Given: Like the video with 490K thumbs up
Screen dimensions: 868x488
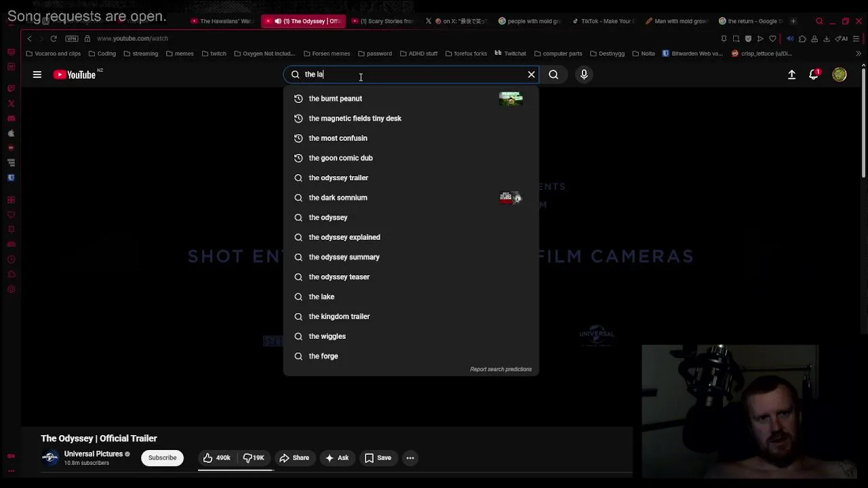Looking at the screenshot, I should [x=217, y=458].
